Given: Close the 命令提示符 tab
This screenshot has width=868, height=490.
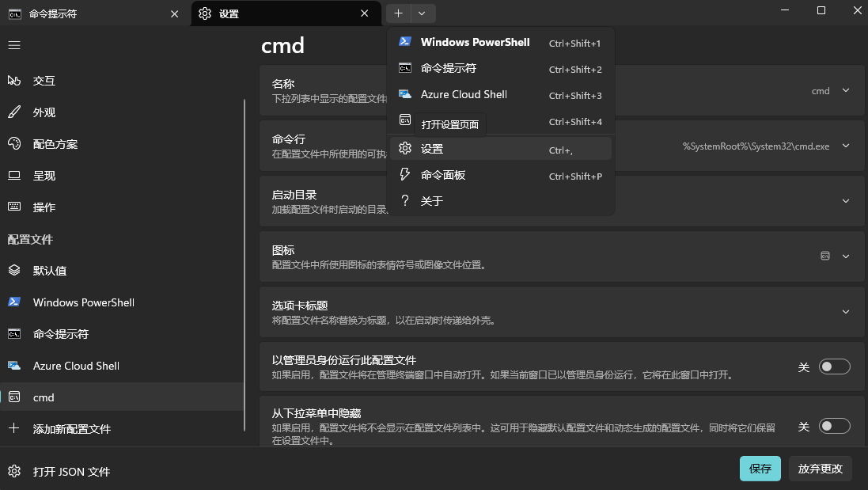Looking at the screenshot, I should [175, 13].
